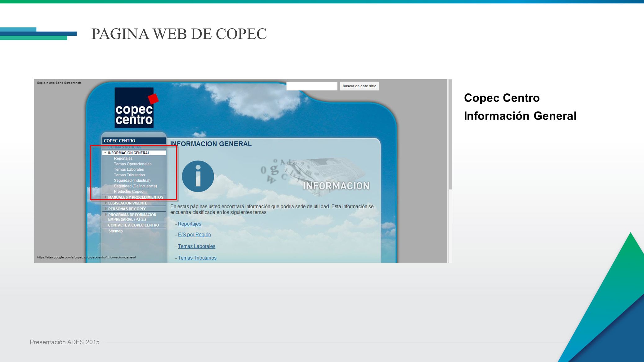Open Temas Operacionales in sidebar
Viewport: 644px width, 362px height.
coord(132,164)
